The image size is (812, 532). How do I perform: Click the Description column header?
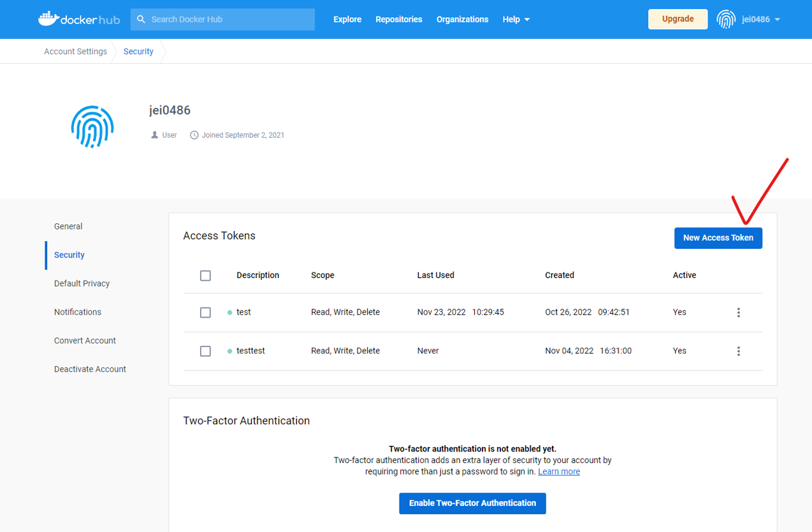point(257,276)
